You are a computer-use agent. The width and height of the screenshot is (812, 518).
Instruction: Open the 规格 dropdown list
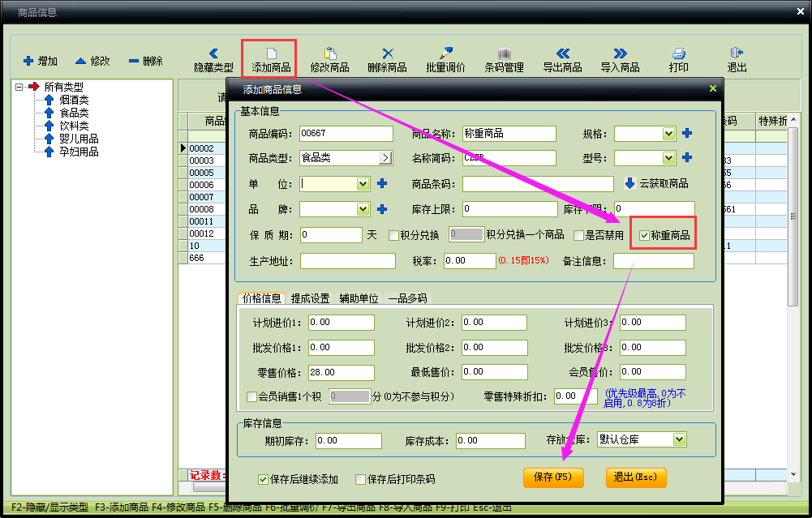669,134
